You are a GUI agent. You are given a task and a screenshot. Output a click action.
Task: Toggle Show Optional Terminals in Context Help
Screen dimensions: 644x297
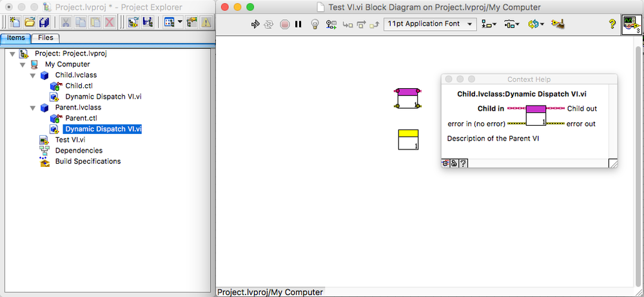(x=445, y=163)
